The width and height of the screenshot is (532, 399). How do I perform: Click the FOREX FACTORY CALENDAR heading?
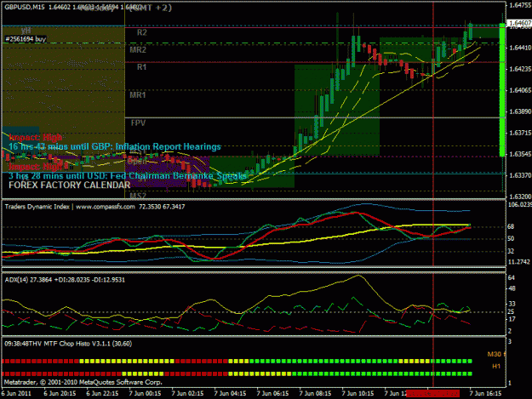tap(70, 185)
